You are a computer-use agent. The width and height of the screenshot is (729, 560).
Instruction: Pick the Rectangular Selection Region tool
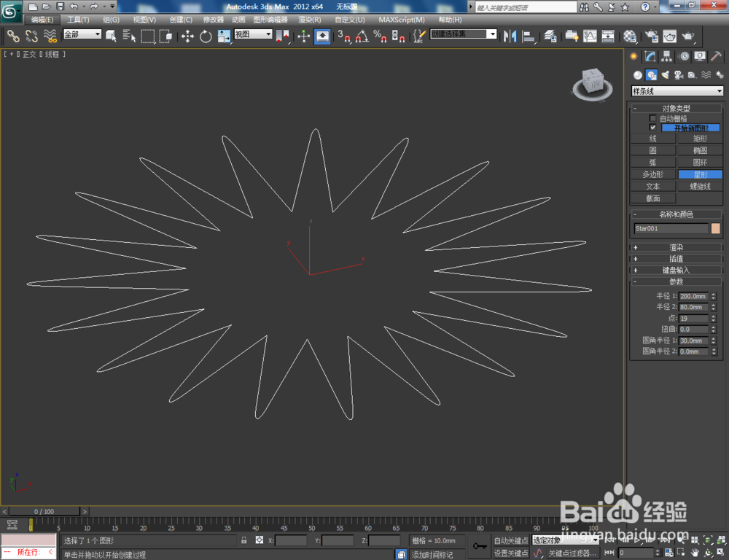point(148,36)
